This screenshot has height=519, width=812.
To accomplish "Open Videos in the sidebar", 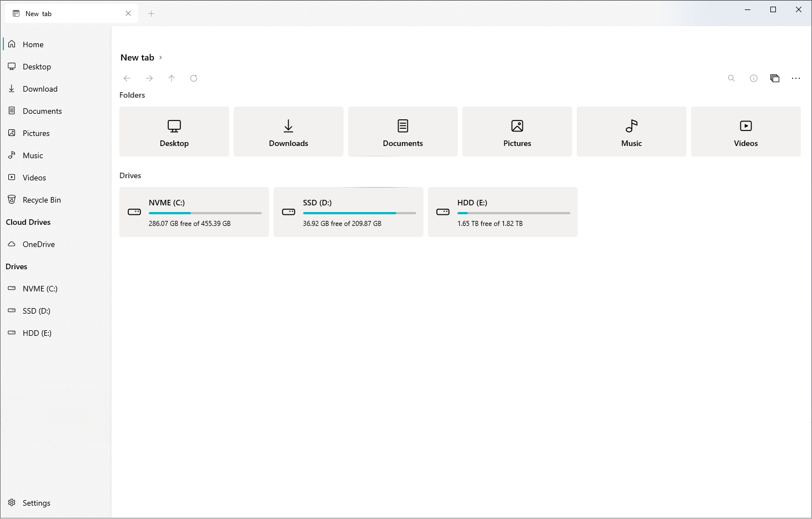I will click(56, 178).
